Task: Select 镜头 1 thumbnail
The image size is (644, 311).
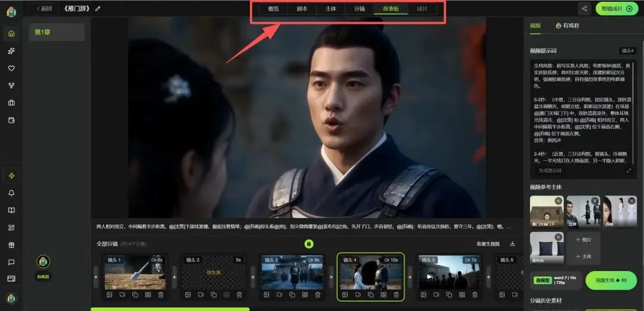Action: click(135, 272)
